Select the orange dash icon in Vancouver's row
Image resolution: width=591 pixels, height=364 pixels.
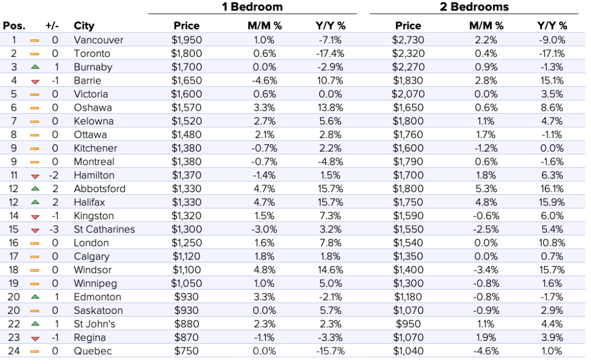pyautogui.click(x=35, y=40)
